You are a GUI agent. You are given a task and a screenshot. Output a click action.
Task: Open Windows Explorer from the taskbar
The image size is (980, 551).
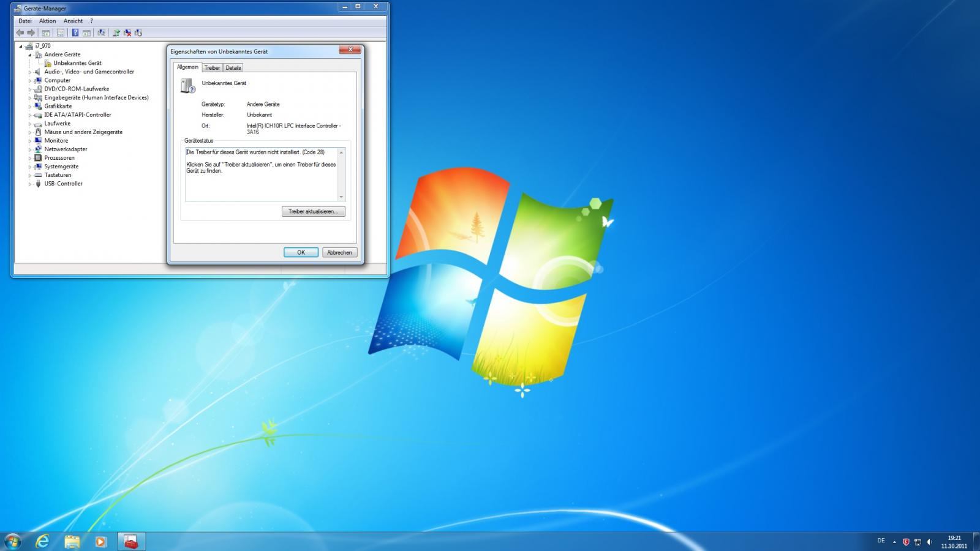coord(72,541)
